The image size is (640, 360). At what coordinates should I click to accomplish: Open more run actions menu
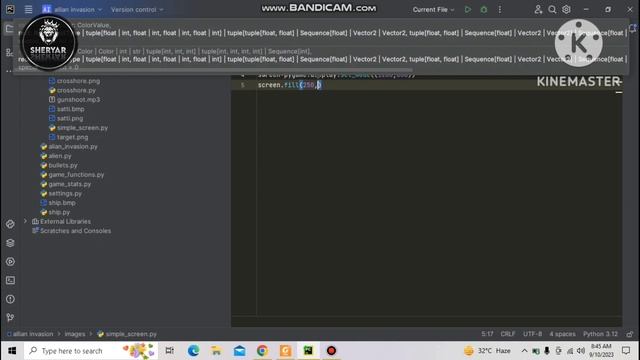click(x=500, y=9)
